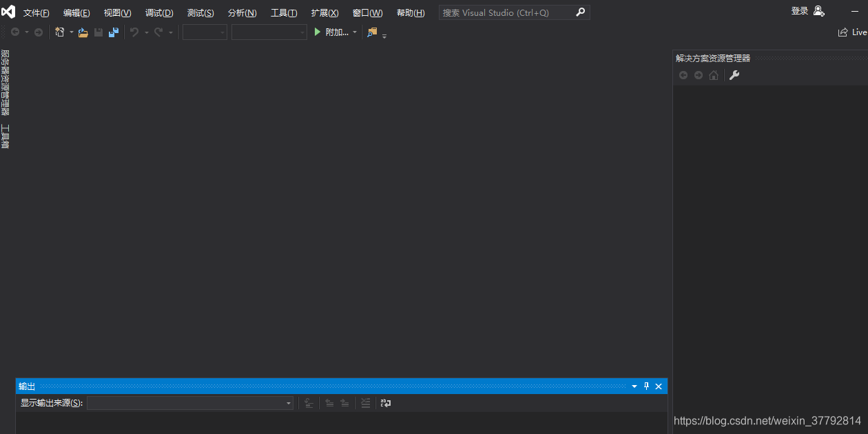Image resolution: width=868 pixels, height=434 pixels.
Task: Click Solution Explorer home icon
Action: (714, 75)
